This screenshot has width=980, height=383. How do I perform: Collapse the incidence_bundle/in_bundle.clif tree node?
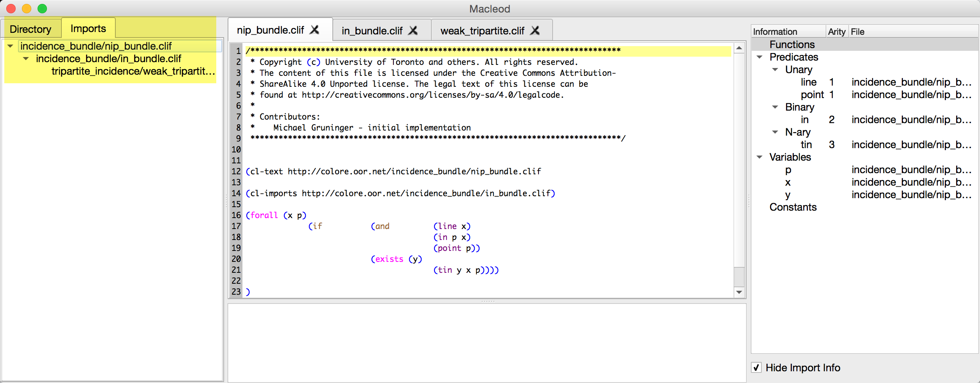(x=26, y=59)
